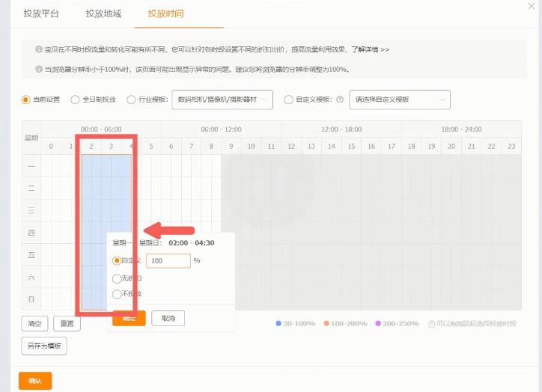Close the dialog with the X icon
The width and height of the screenshot is (542, 392).
(x=532, y=6)
